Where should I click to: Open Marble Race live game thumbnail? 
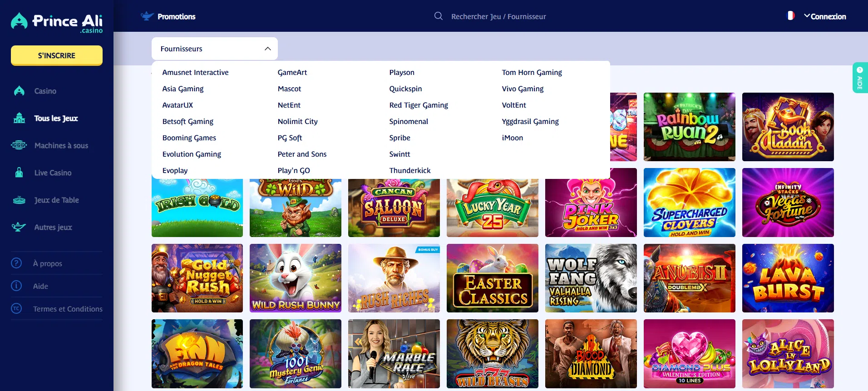click(x=394, y=354)
